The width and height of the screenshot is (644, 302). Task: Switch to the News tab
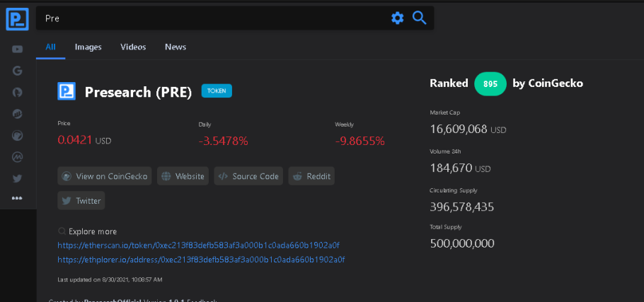point(176,47)
